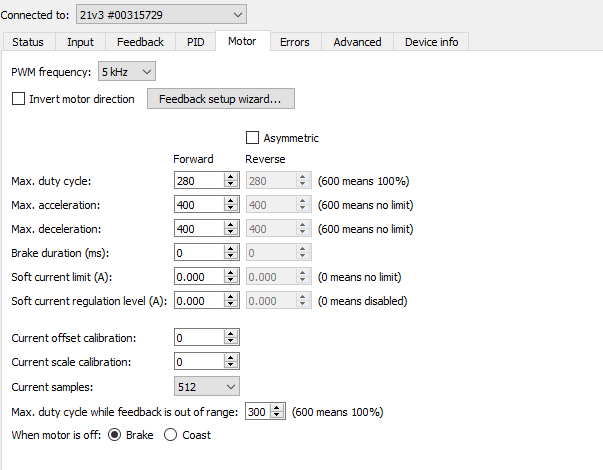Increase current offset calibration value
Image resolution: width=603 pixels, height=470 pixels.
[x=231, y=334]
